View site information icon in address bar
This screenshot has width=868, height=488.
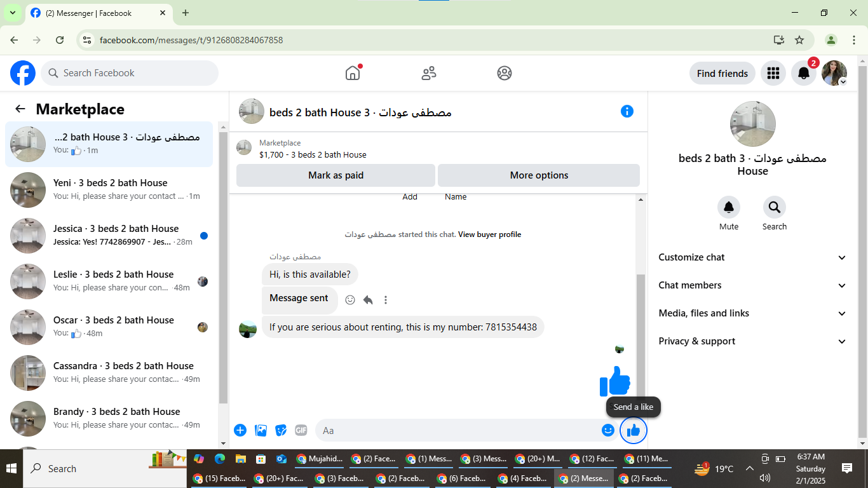pos(88,40)
